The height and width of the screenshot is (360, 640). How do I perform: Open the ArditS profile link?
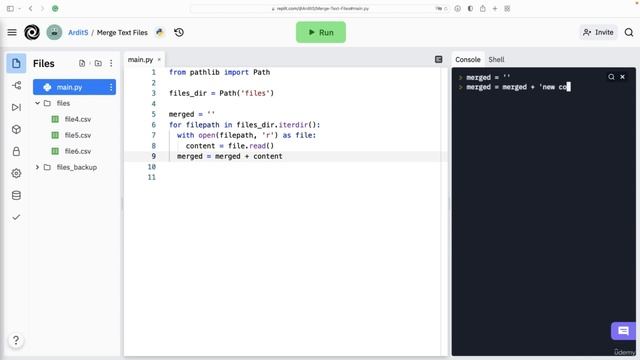[x=78, y=32]
